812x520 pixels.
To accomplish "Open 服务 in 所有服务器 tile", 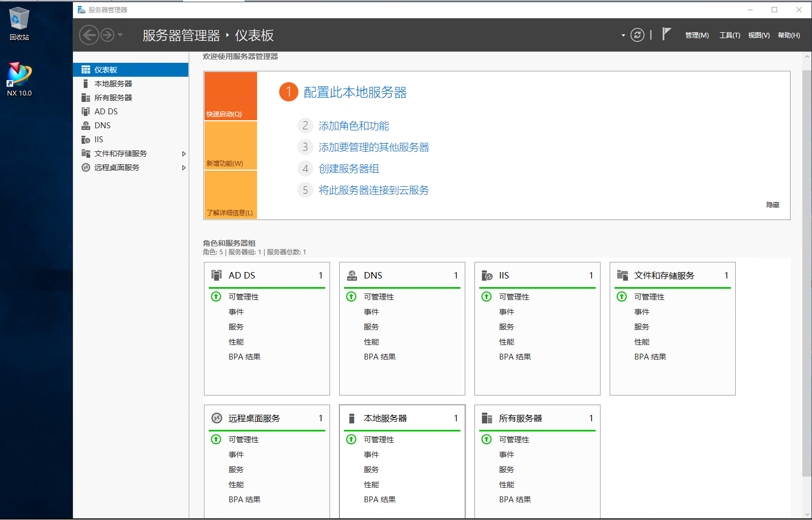I will [507, 470].
